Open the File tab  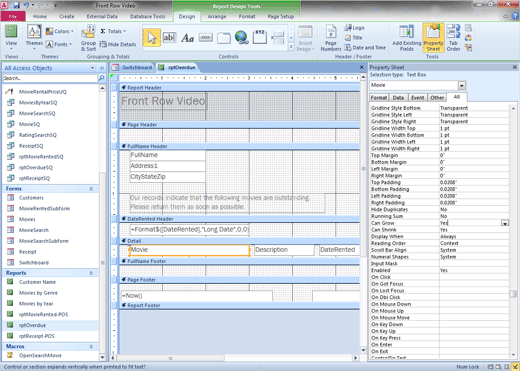click(13, 16)
